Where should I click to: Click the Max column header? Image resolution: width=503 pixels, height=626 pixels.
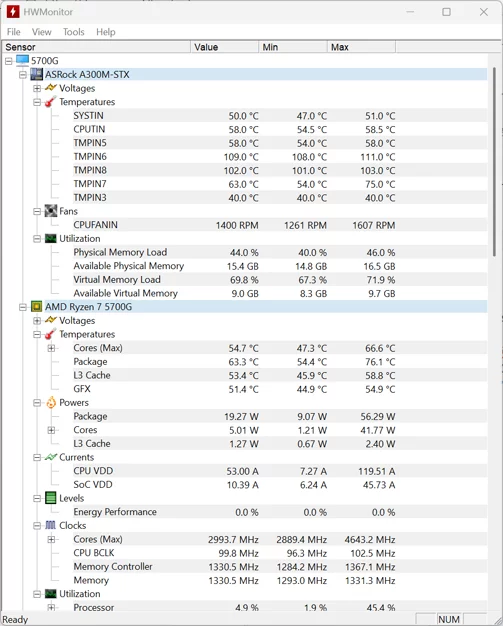pos(362,47)
